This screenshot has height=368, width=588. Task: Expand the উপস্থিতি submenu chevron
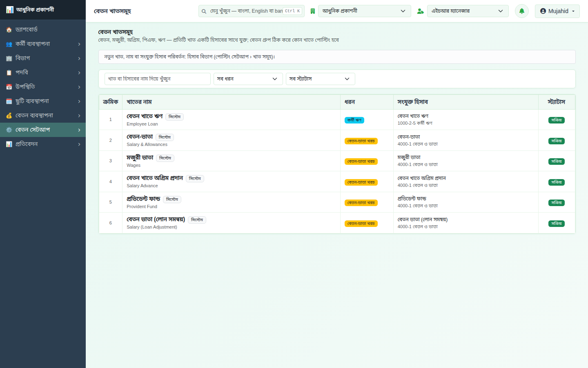pos(79,87)
